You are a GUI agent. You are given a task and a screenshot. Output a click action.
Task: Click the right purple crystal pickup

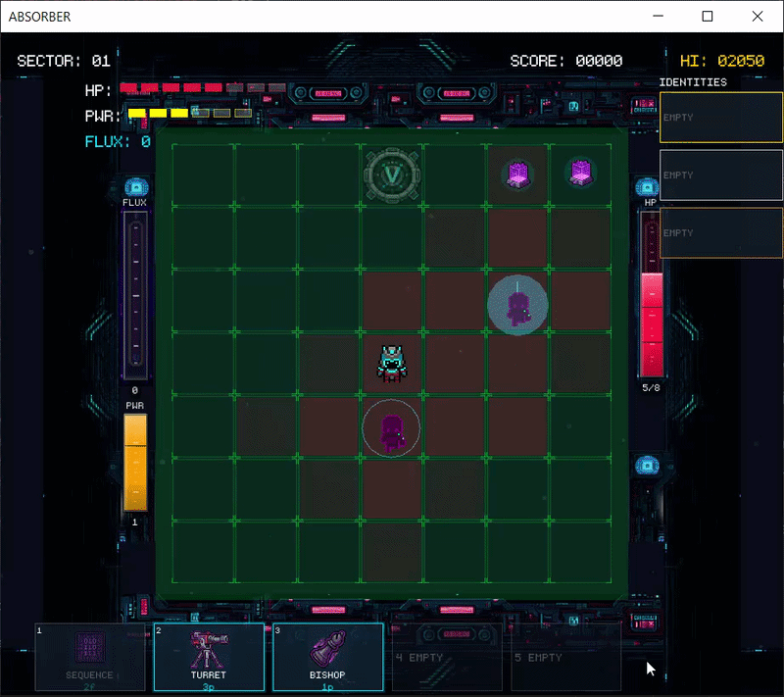tap(581, 173)
